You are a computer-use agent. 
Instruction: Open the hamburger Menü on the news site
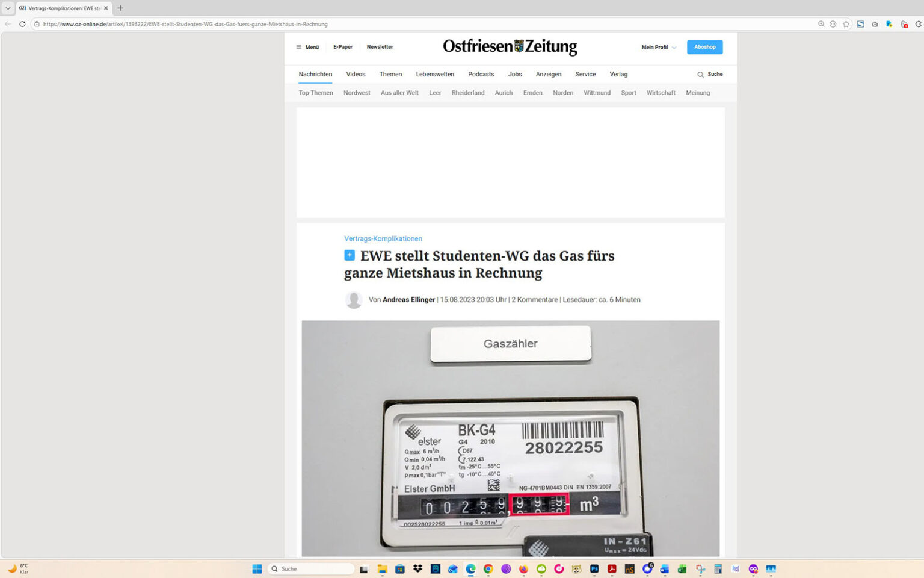pyautogui.click(x=307, y=47)
